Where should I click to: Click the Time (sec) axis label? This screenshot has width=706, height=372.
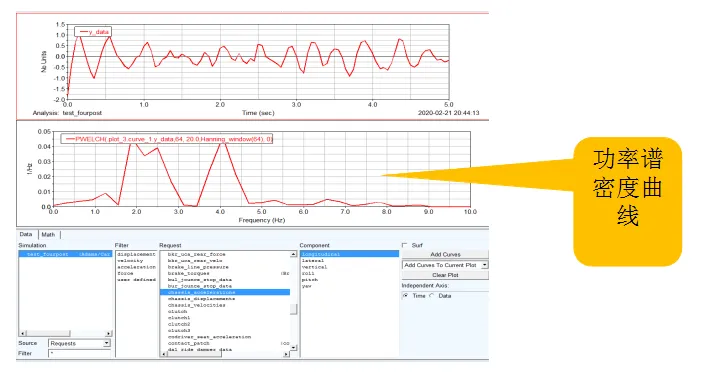258,113
